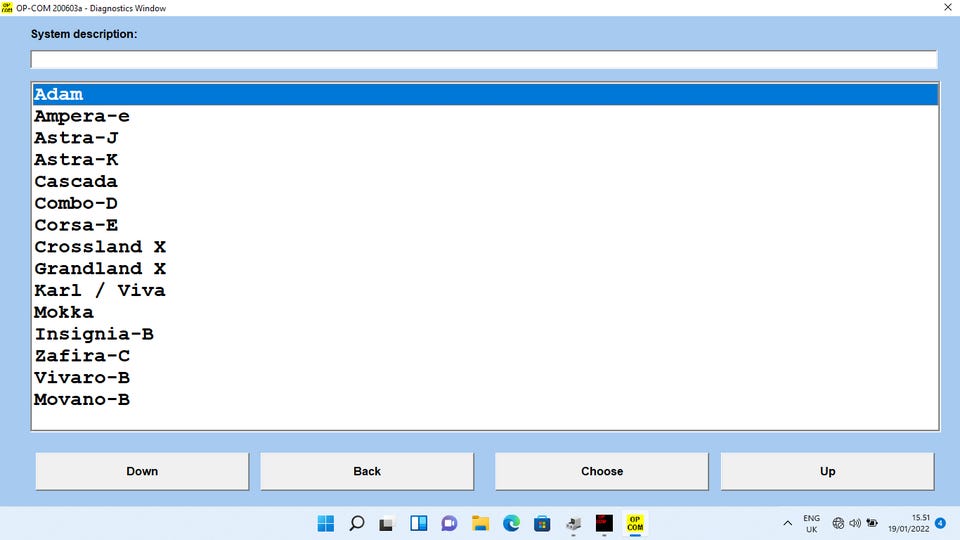Screen dimensions: 960x540
Task: Go back with the Back button
Action: 367,471
